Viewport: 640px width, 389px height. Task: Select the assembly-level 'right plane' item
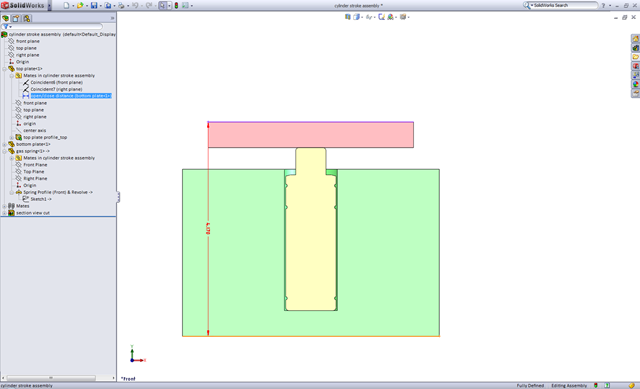(x=27, y=55)
